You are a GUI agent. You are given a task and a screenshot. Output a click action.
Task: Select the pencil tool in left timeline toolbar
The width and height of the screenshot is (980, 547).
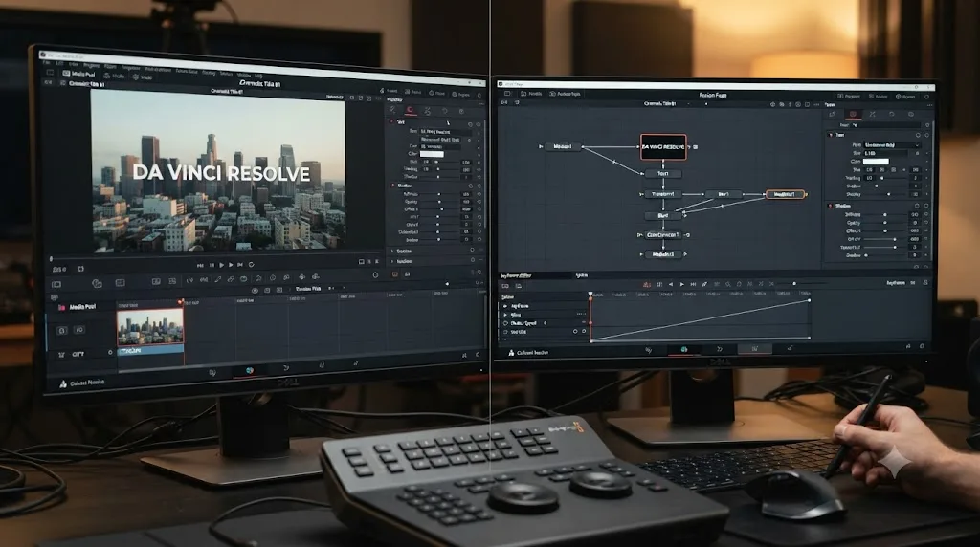218,279
